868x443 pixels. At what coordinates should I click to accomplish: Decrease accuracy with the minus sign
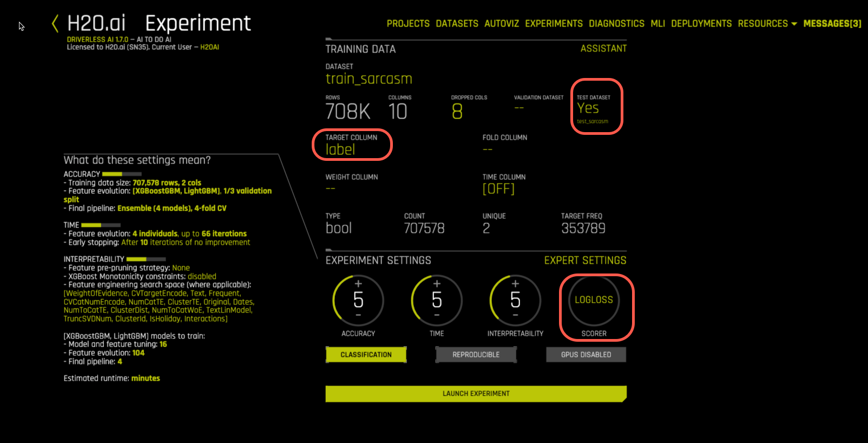click(358, 315)
